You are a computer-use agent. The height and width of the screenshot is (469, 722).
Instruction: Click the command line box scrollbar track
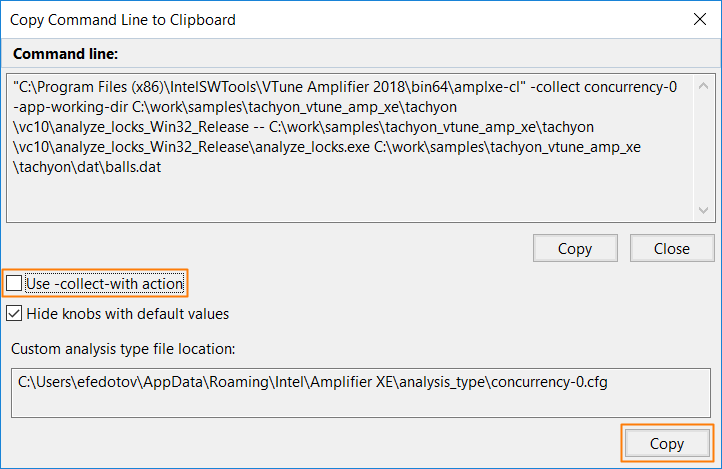coord(703,148)
